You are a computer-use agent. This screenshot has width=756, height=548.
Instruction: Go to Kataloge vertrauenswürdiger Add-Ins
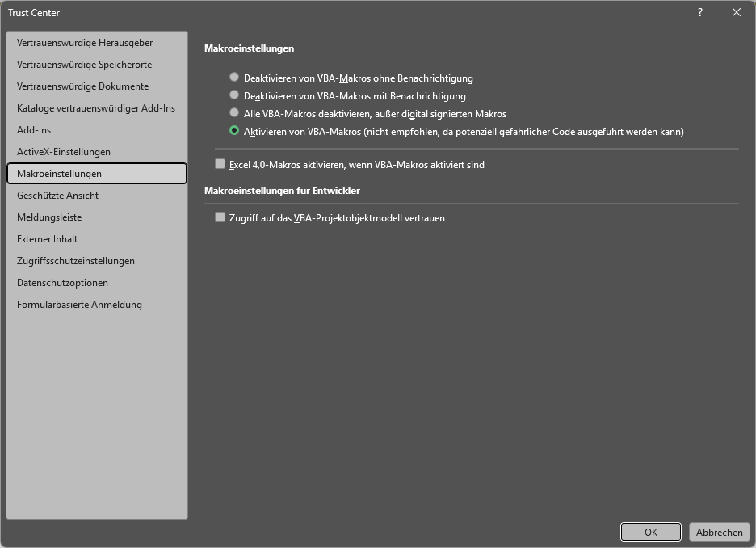click(97, 108)
